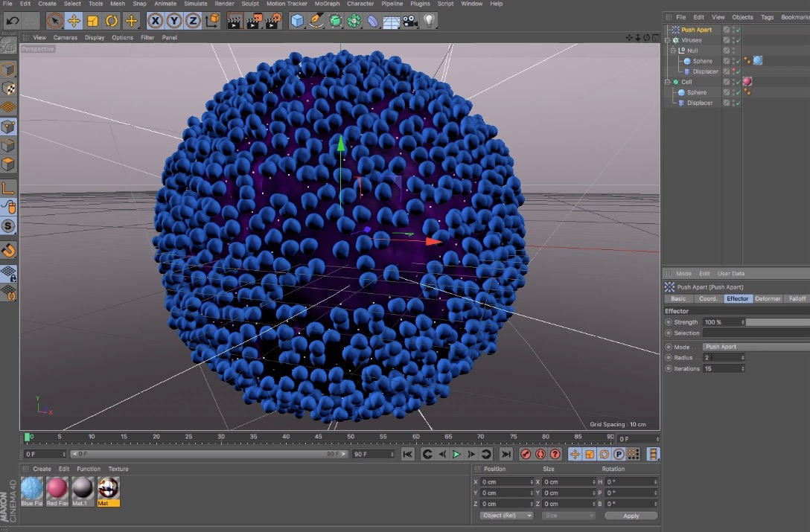Select the Live Selection arrow tool
Screen dimensions: 810x532
55,20
